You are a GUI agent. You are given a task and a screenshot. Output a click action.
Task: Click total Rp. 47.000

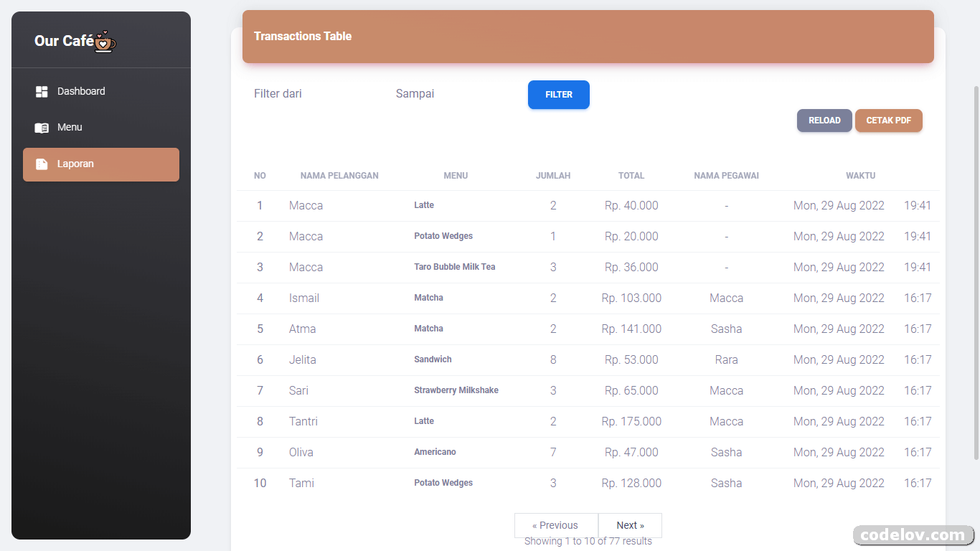coord(631,452)
